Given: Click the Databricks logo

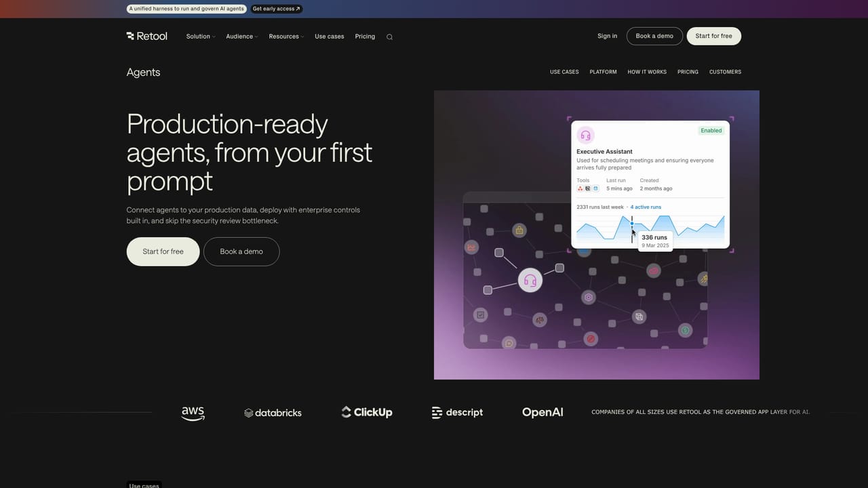Looking at the screenshot, I should [273, 413].
